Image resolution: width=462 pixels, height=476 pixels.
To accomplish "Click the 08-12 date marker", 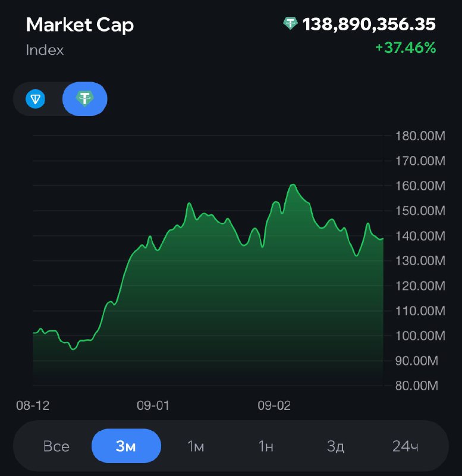I will click(32, 406).
